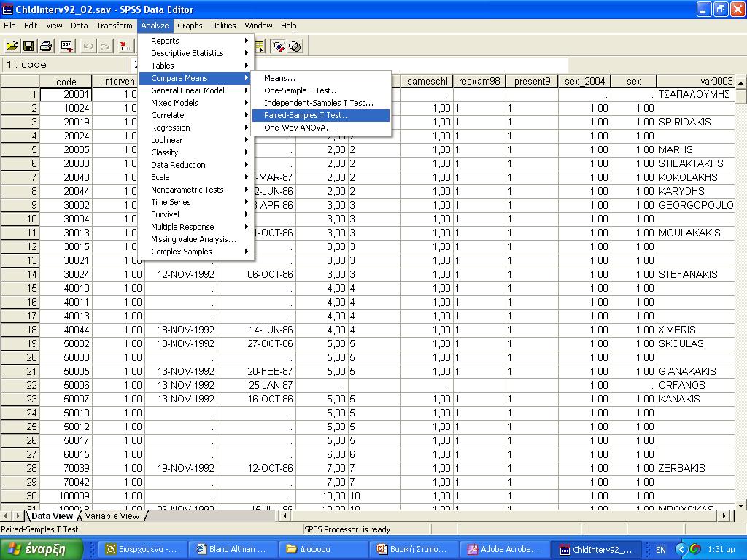Select the sex_2004 column header
This screenshot has height=560, width=747.
click(584, 82)
